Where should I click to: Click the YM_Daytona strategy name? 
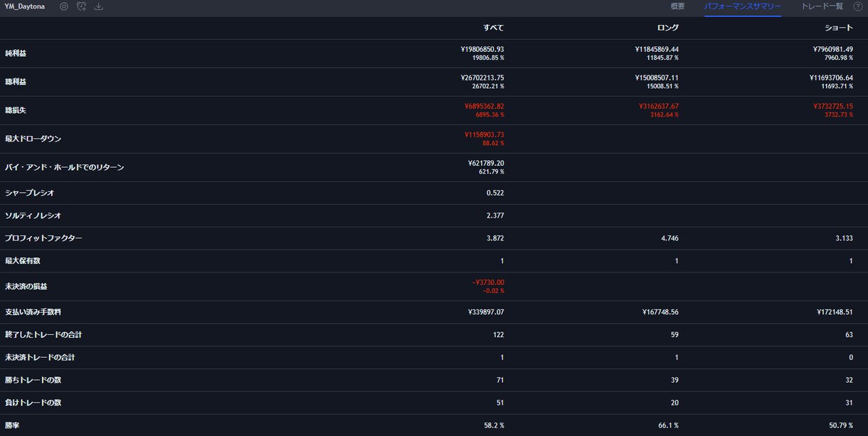[x=25, y=6]
